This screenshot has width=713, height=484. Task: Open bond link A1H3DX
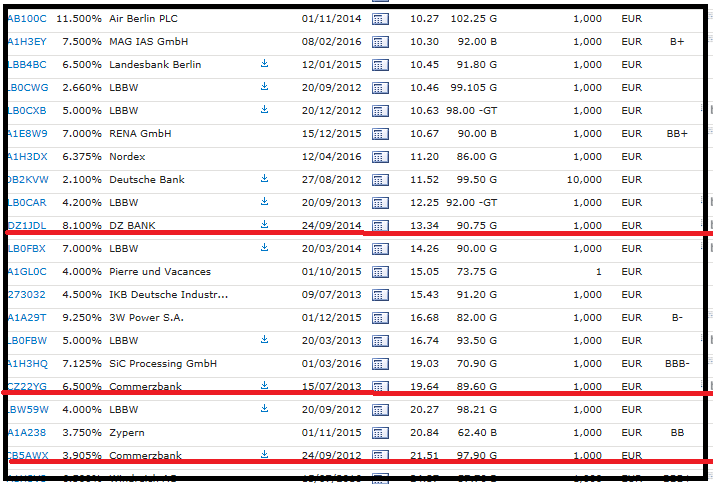pyautogui.click(x=27, y=157)
